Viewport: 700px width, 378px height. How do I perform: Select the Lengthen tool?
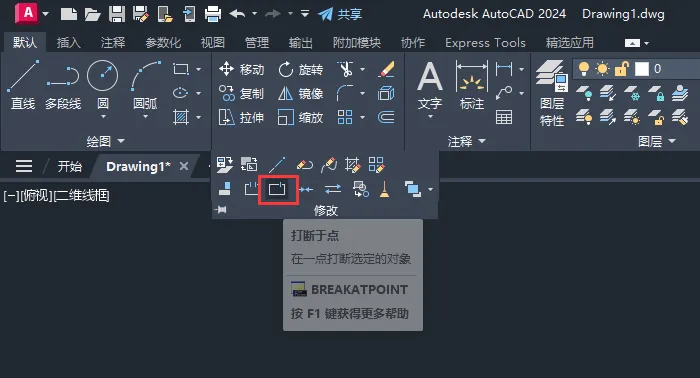click(x=277, y=165)
